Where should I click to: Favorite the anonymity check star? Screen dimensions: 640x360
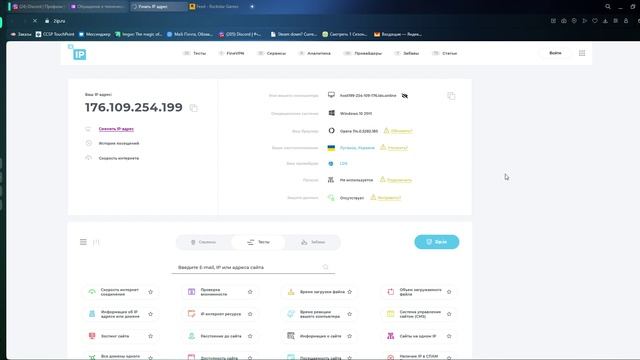[250, 292]
